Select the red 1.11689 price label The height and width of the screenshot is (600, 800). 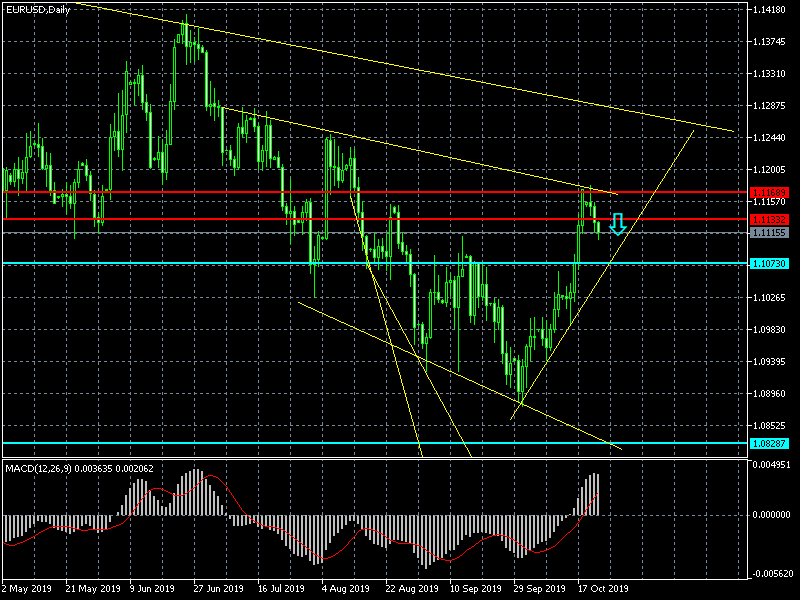coord(769,192)
